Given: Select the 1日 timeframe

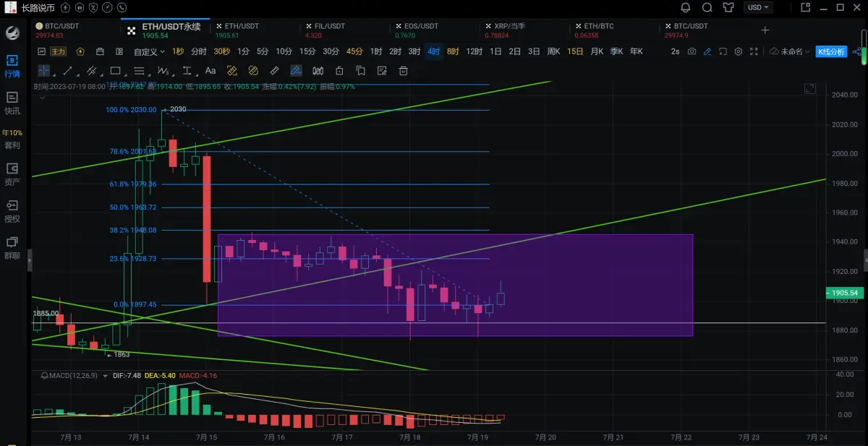Looking at the screenshot, I should click(x=495, y=52).
